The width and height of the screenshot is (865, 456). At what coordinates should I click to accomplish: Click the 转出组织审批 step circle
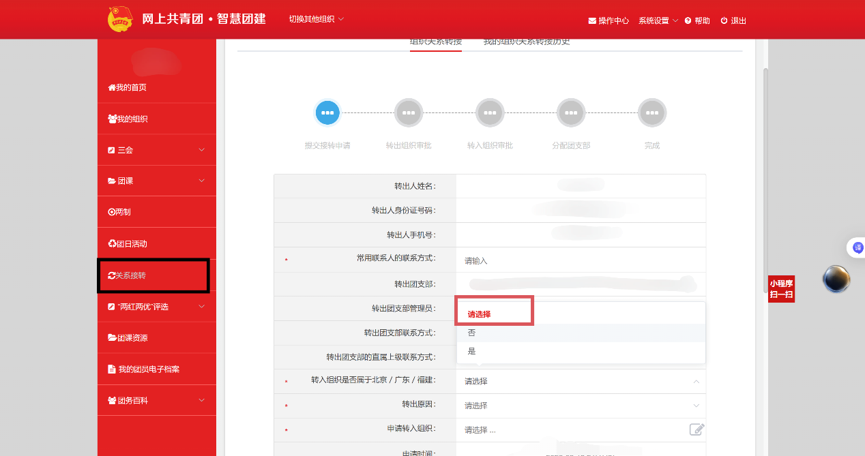click(408, 112)
